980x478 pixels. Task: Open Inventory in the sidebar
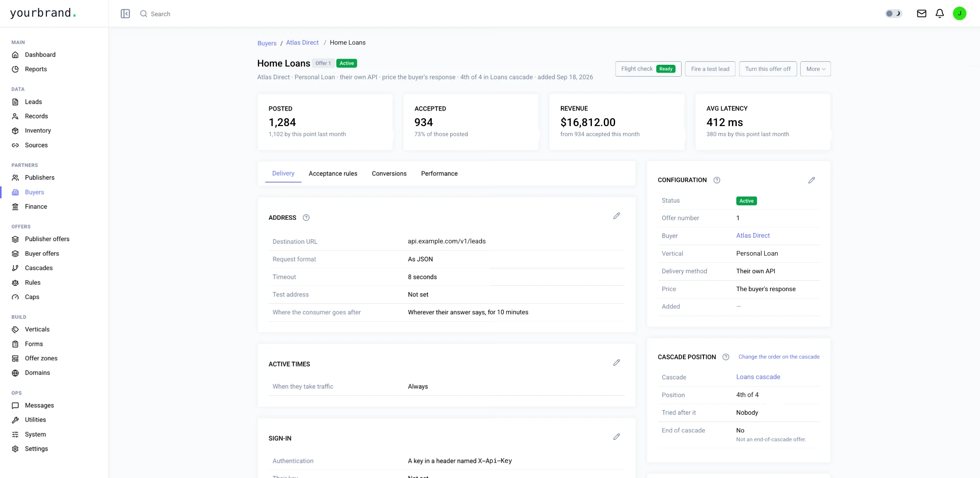click(38, 131)
